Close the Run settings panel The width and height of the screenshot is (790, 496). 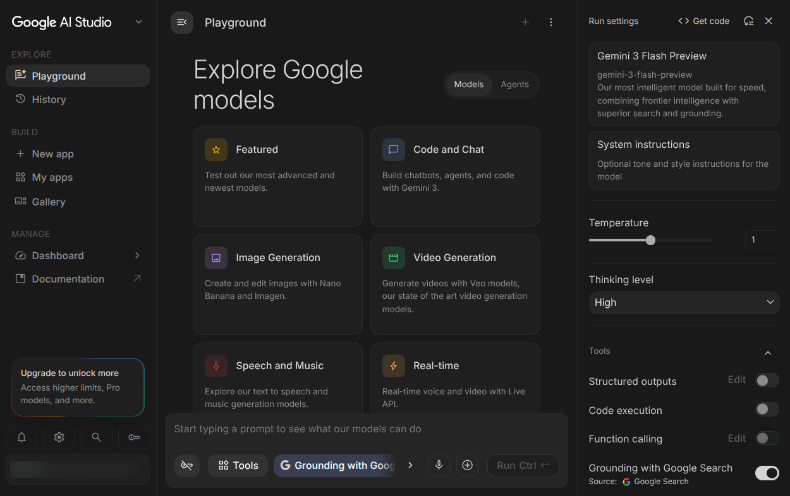point(768,21)
